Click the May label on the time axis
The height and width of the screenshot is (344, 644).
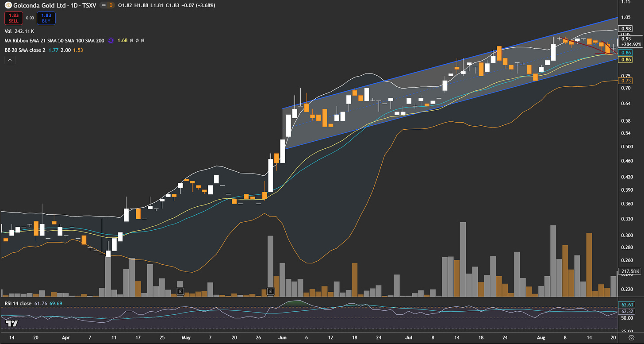[x=186, y=337]
